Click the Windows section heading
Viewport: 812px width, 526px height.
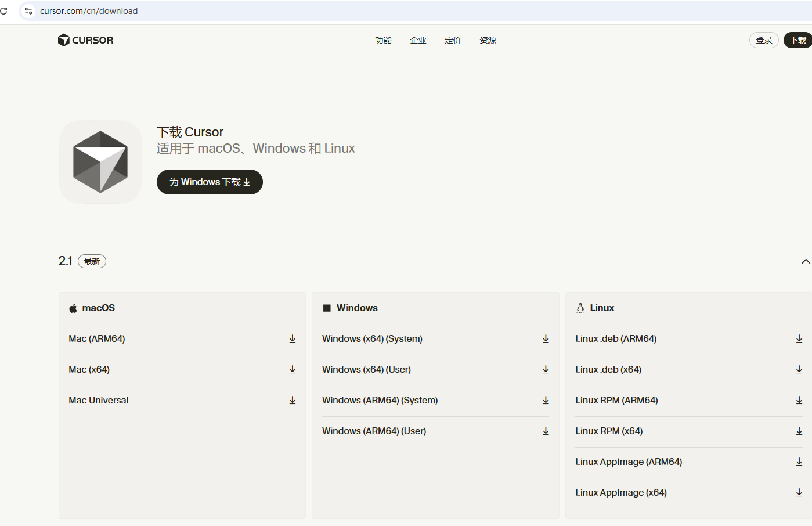point(357,308)
